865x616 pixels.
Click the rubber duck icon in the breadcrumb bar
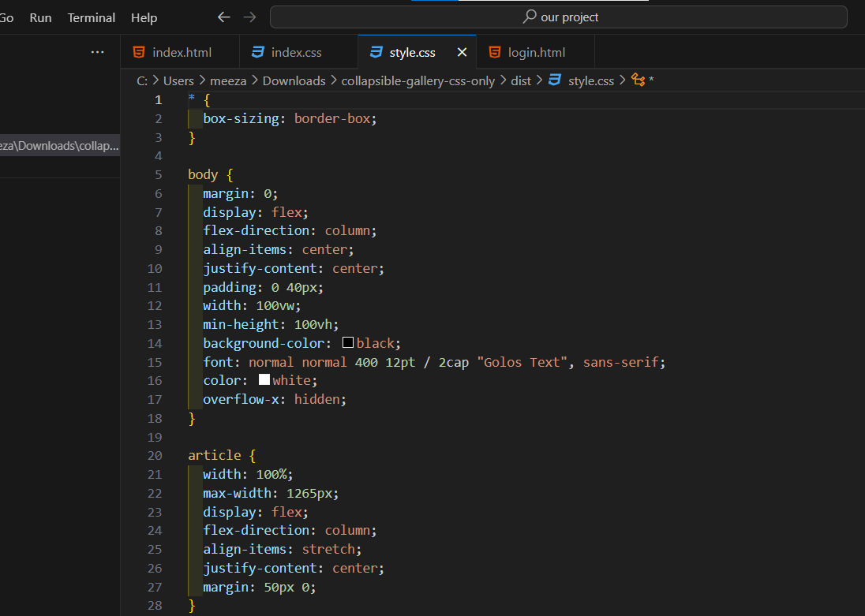click(636, 80)
